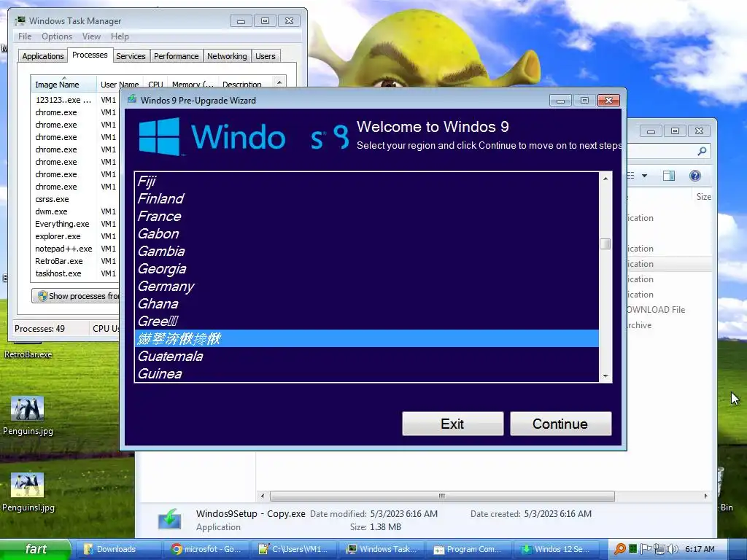Select Georgia in the region list
The width and height of the screenshot is (747, 560).
366,268
